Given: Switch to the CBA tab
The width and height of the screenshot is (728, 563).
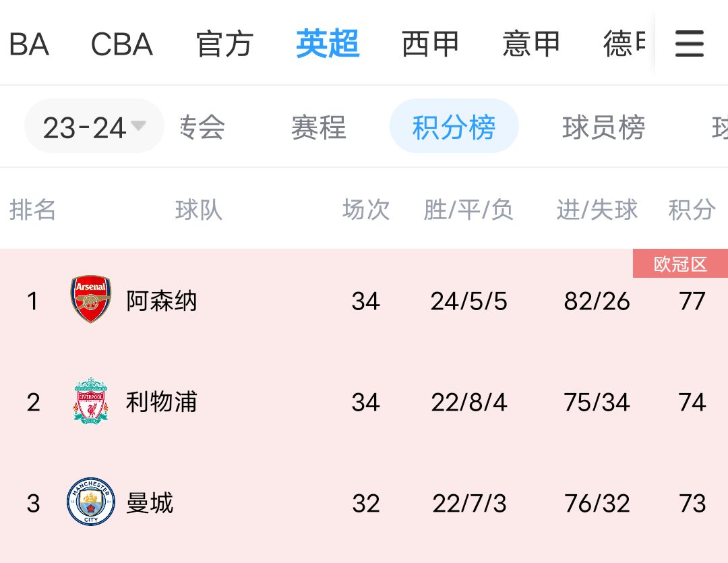Looking at the screenshot, I should pyautogui.click(x=122, y=45).
